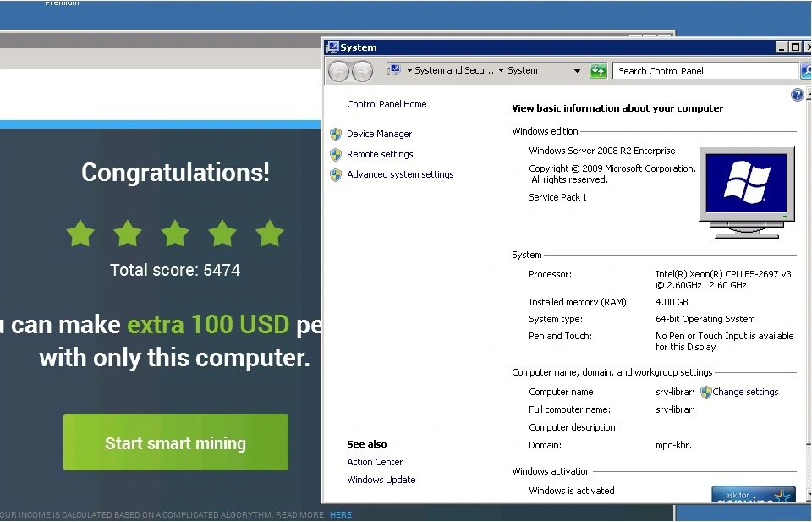Click 'Windows Server 2008 R2 Enterprise' text

pyautogui.click(x=601, y=151)
